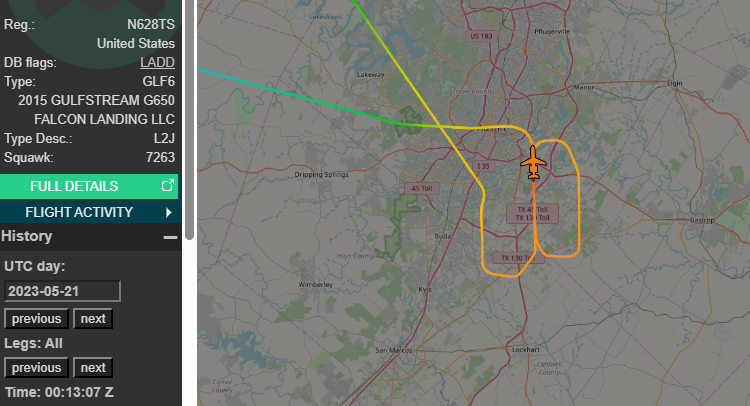750x406 pixels.
Task: Select the previous flight leg
Action: pos(36,368)
